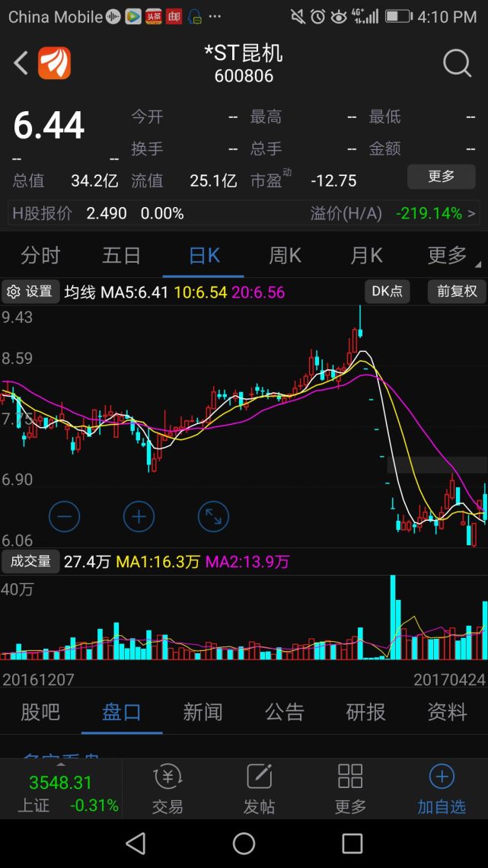Tap end date 20170424 label
488x868 pixels.
(450, 679)
